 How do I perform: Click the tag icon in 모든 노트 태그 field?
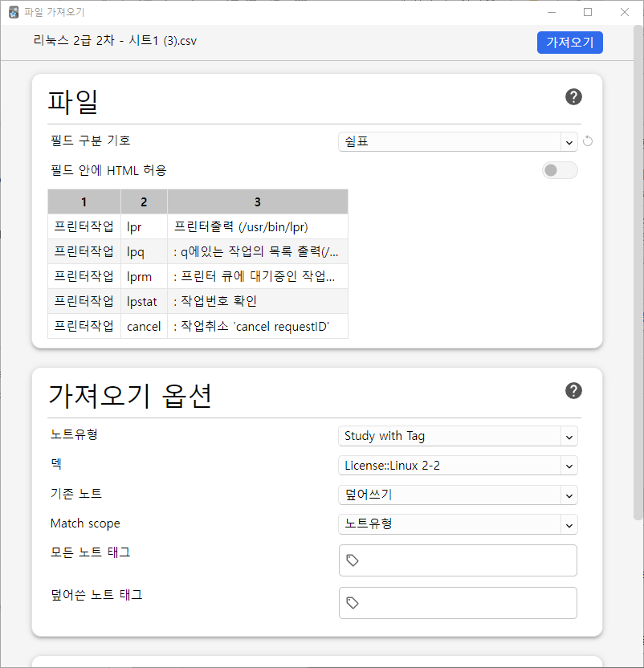pyautogui.click(x=352, y=560)
